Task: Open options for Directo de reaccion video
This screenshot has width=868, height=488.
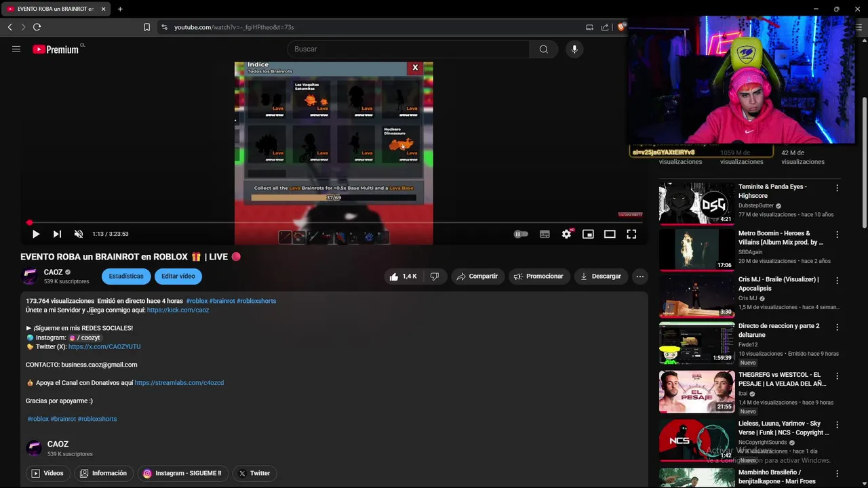Action: pos(837,327)
